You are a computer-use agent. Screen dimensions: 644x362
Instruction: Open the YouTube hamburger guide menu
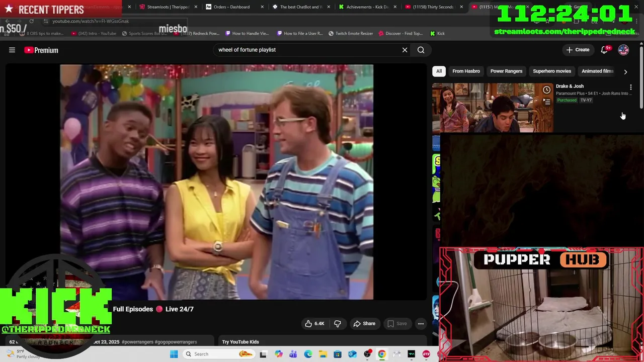pos(12,50)
